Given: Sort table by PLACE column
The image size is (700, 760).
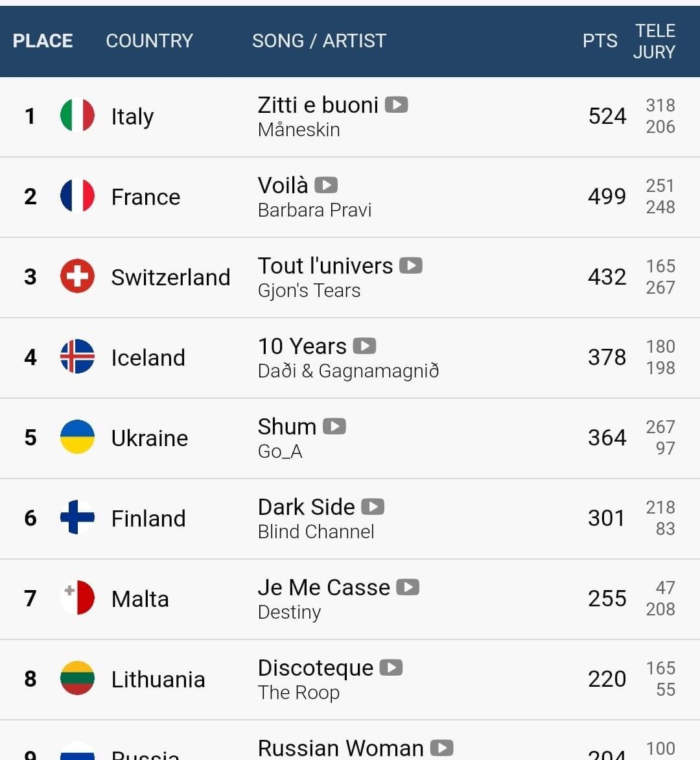Looking at the screenshot, I should pos(43,41).
